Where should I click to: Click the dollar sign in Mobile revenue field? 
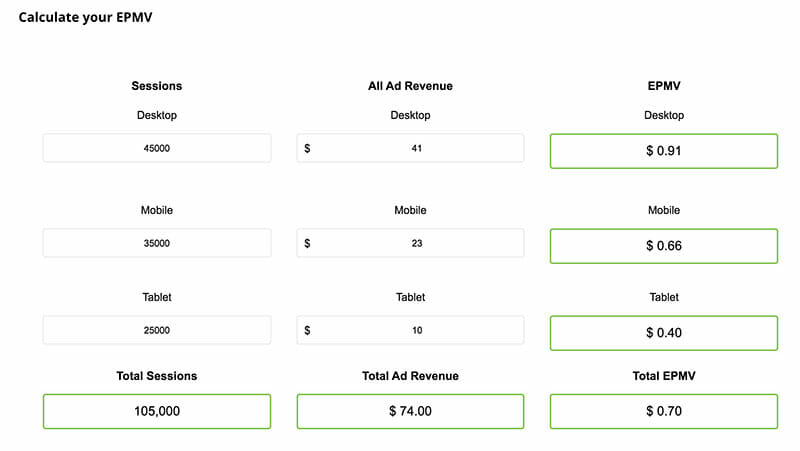coord(308,243)
